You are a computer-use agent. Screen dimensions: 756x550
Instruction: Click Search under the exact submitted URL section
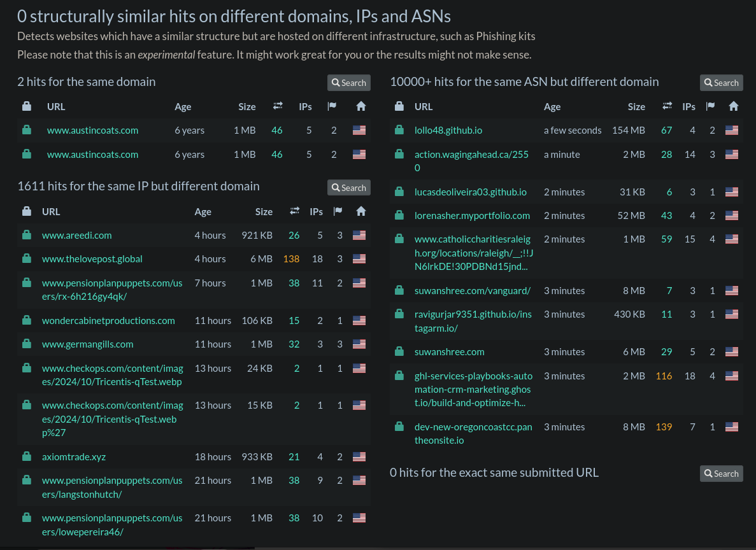point(721,473)
